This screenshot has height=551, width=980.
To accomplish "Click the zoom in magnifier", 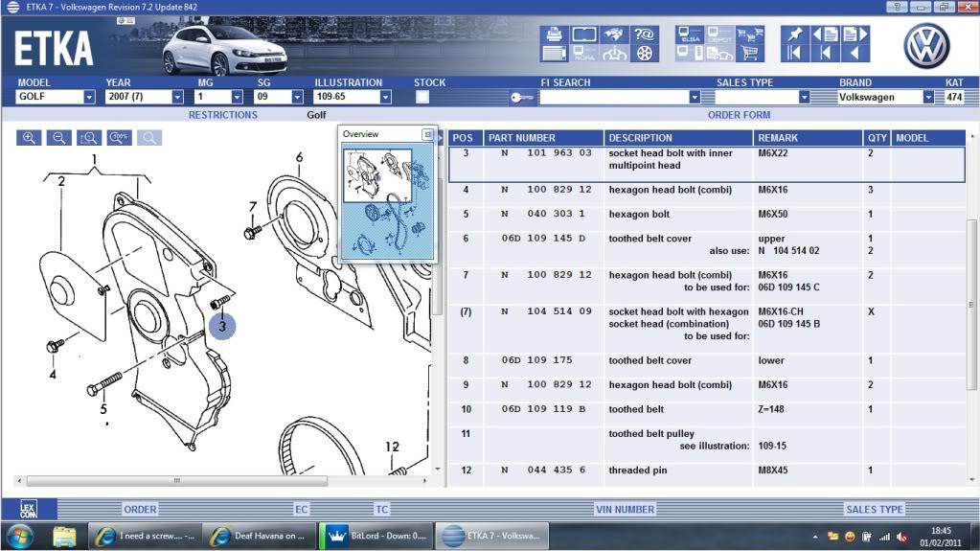I will [29, 138].
